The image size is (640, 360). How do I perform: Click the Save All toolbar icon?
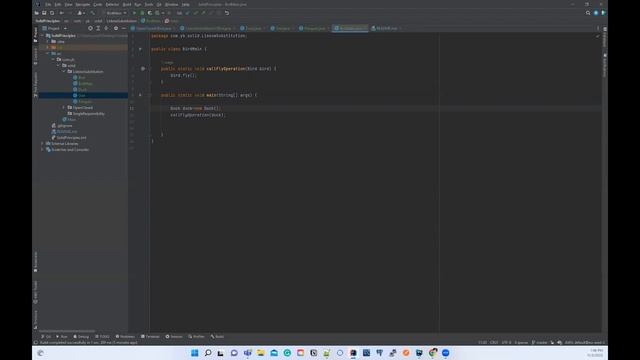[x=44, y=13]
